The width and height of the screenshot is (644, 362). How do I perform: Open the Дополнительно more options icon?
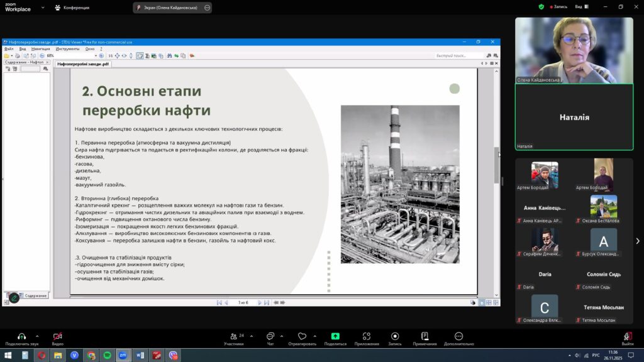pos(458,336)
